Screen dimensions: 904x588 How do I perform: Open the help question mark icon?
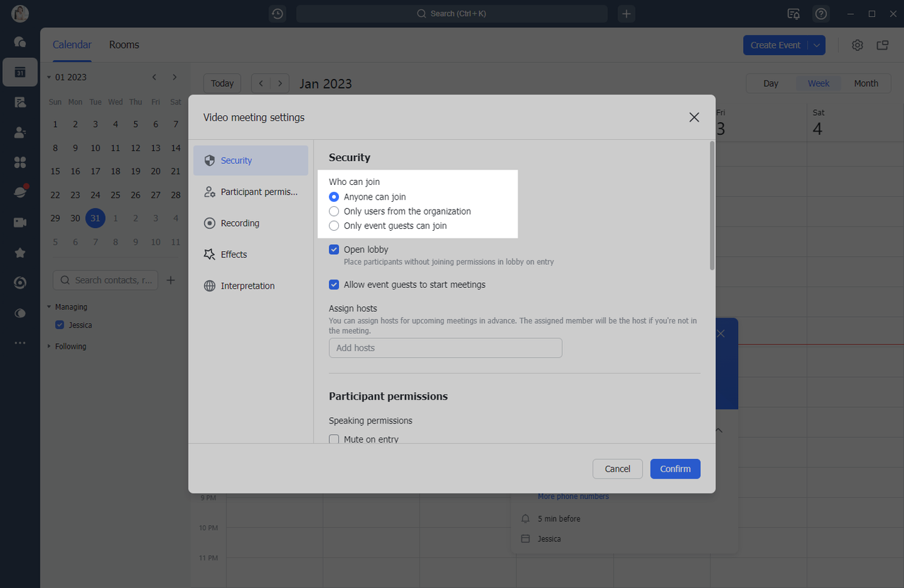(x=821, y=14)
